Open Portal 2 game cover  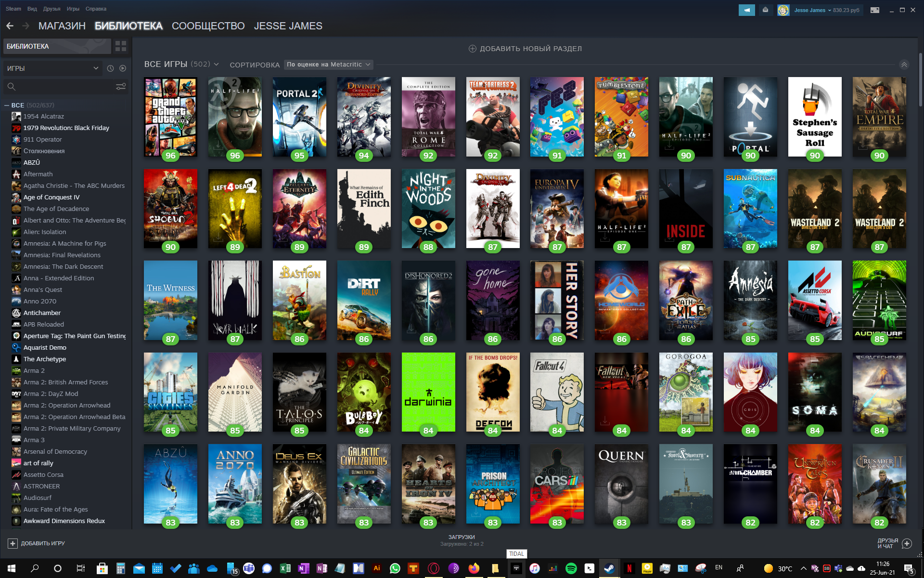[x=299, y=117]
